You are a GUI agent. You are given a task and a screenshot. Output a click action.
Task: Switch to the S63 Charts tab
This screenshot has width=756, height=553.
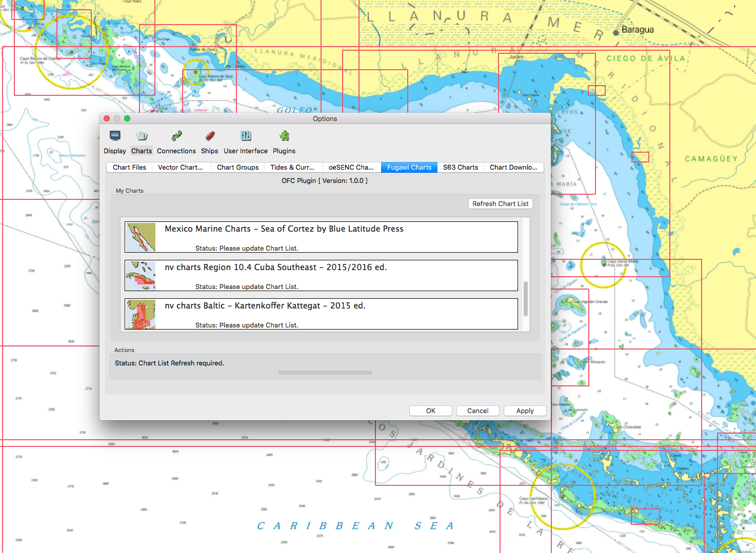point(461,167)
